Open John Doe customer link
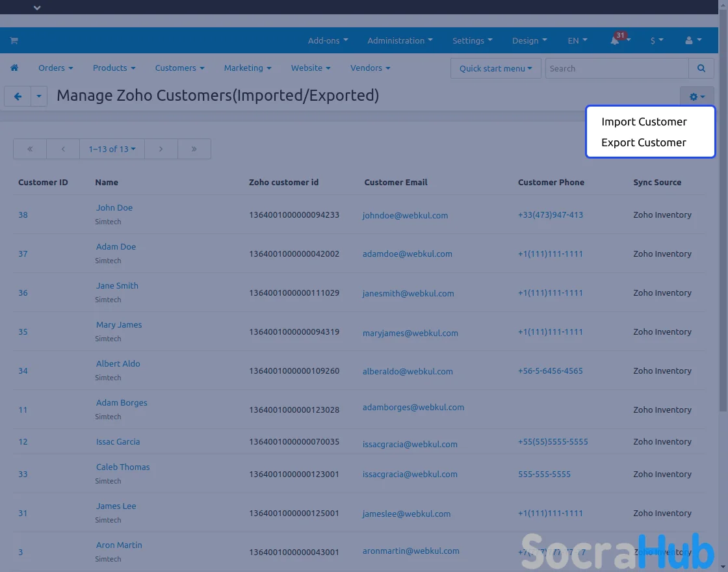 [114, 208]
